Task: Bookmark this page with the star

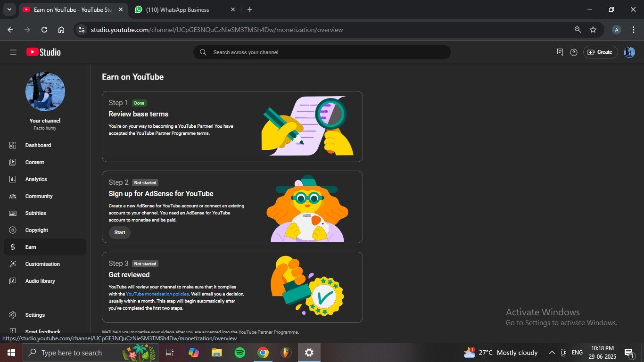Action: [x=593, y=30]
